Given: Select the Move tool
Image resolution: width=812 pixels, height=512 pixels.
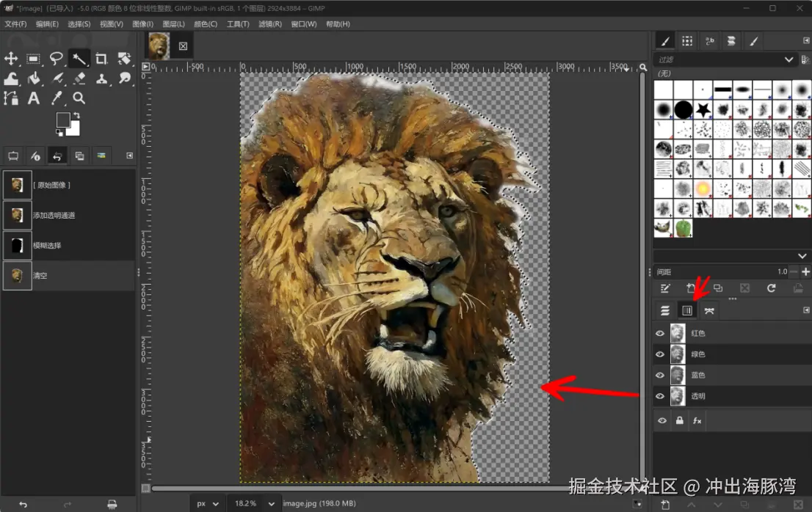Looking at the screenshot, I should tap(11, 59).
